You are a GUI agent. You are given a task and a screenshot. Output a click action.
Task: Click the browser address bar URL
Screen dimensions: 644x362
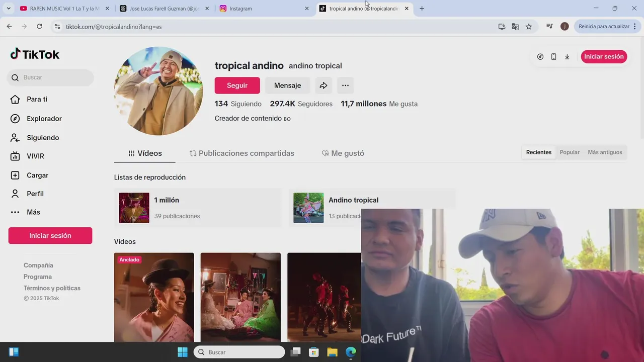coord(114,27)
